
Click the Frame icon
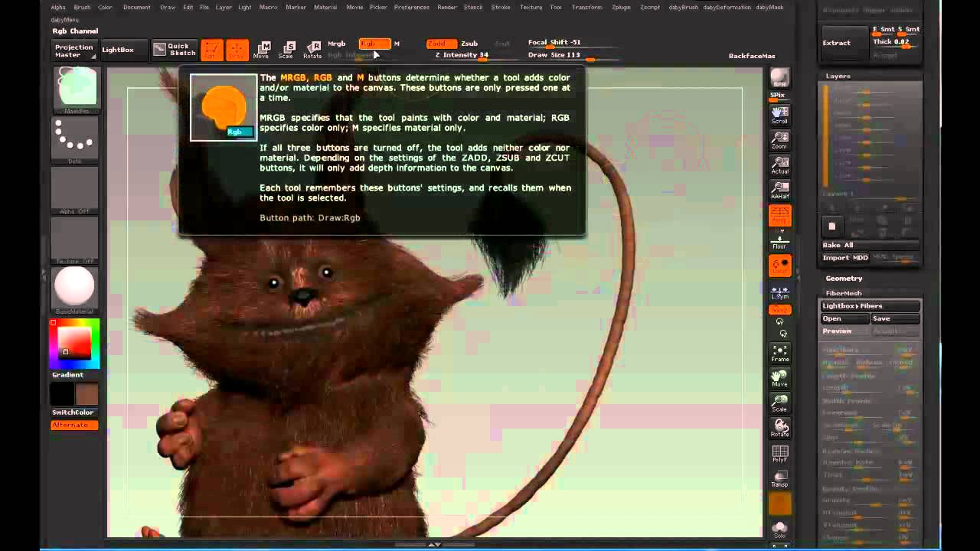pos(779,353)
